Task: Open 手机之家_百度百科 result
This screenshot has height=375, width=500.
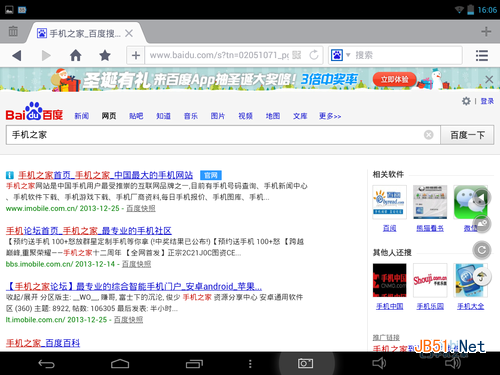Action: (x=43, y=343)
